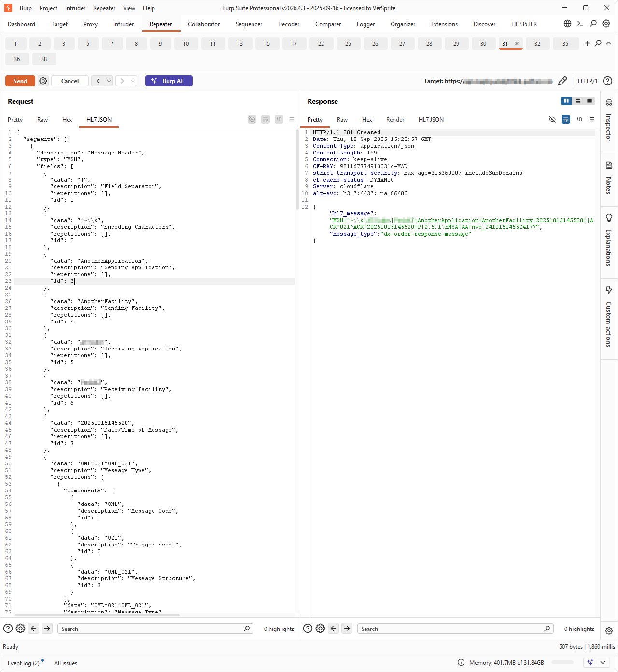Open response search help icon

[308, 629]
